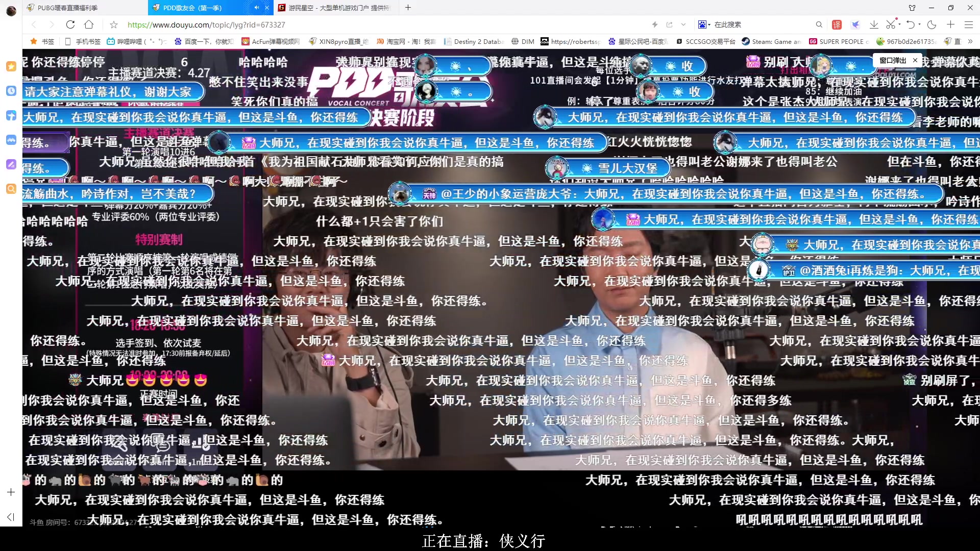
Task: Collapse the left sidebar
Action: (11, 517)
